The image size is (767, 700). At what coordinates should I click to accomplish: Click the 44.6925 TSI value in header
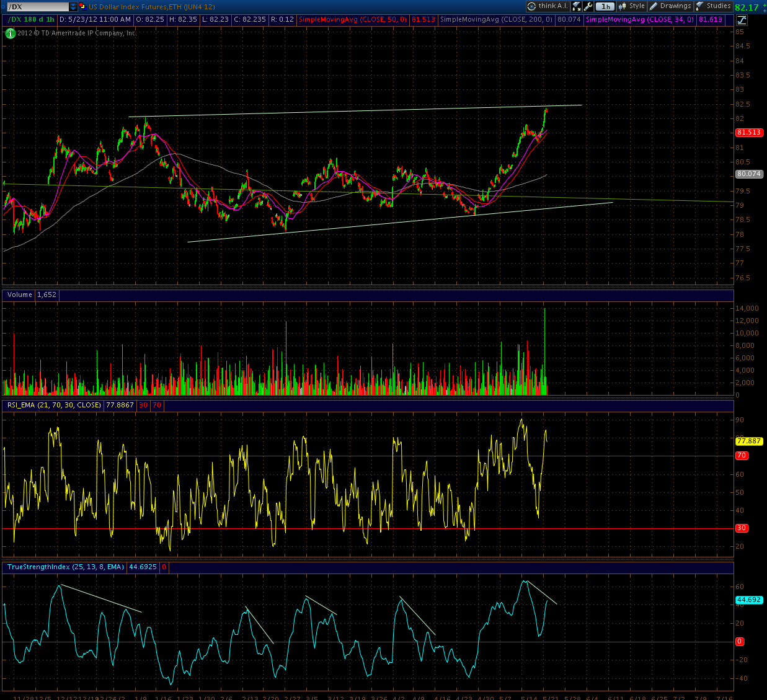coord(143,567)
